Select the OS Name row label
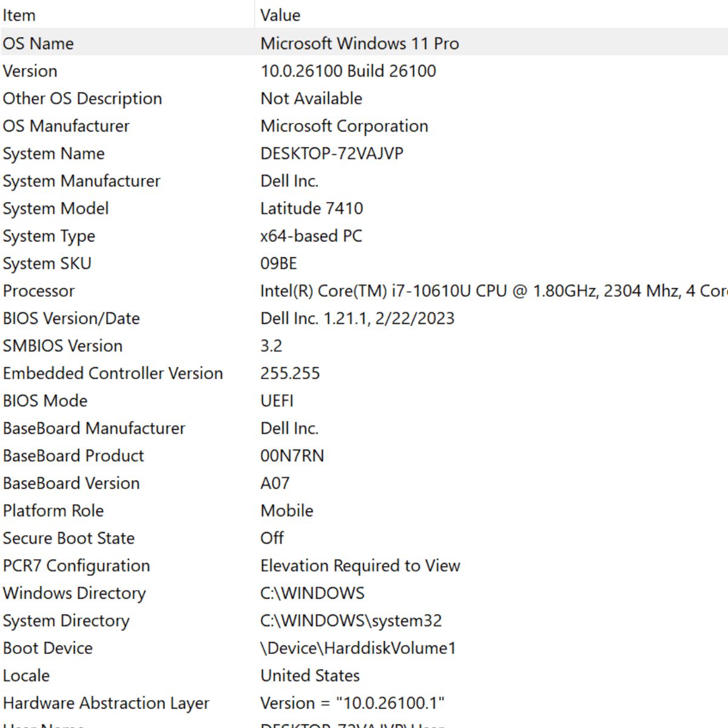728x728 pixels. [x=38, y=44]
